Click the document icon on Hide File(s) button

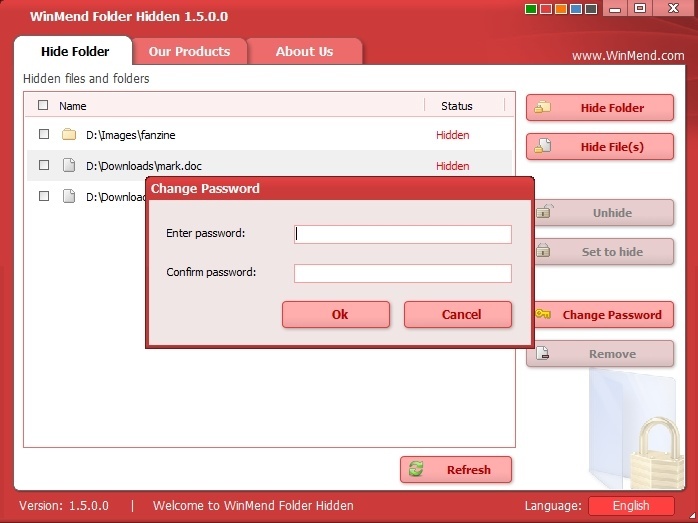[543, 146]
